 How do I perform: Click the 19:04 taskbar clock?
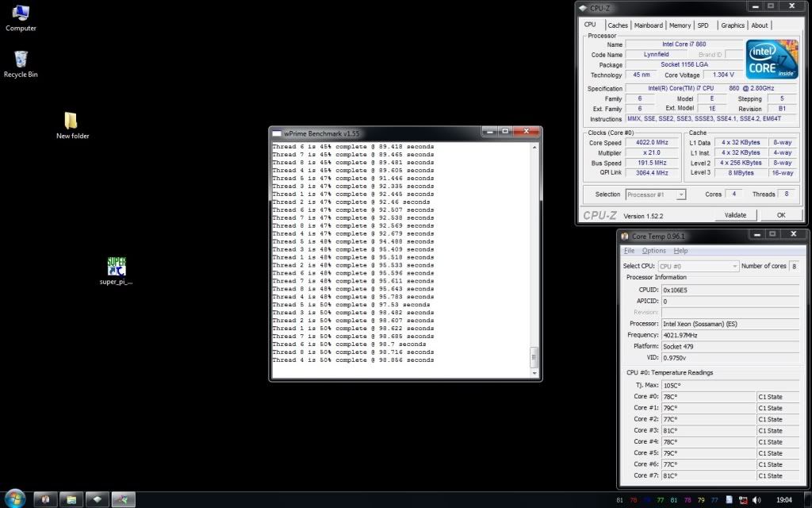(784, 500)
